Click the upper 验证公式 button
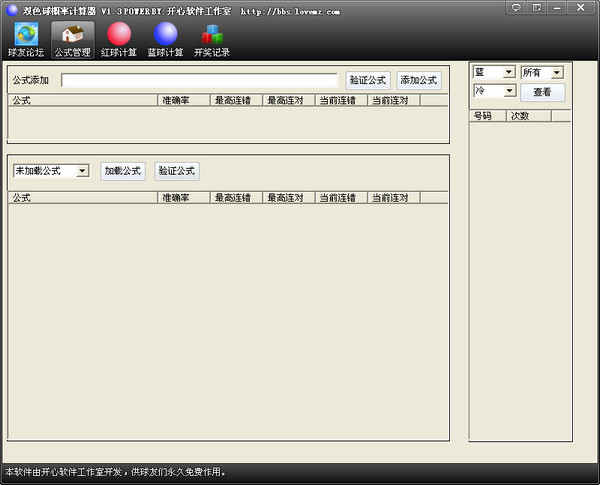 tap(368, 80)
